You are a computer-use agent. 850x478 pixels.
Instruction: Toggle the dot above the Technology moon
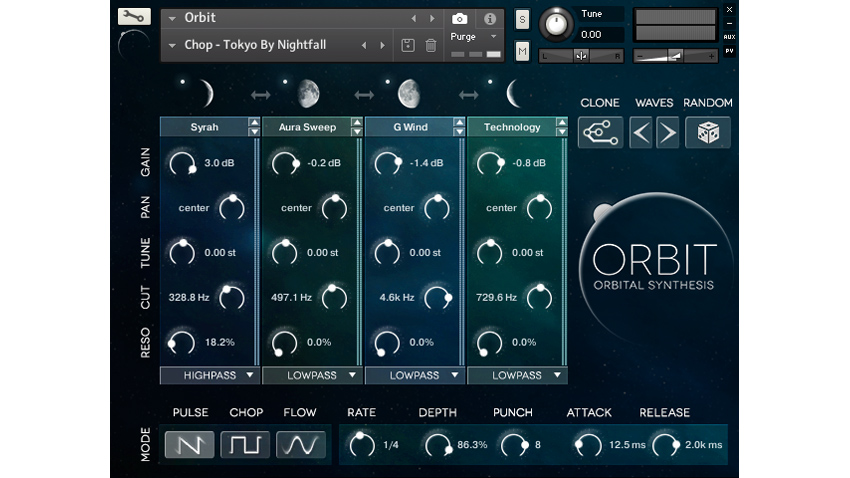pos(490,82)
